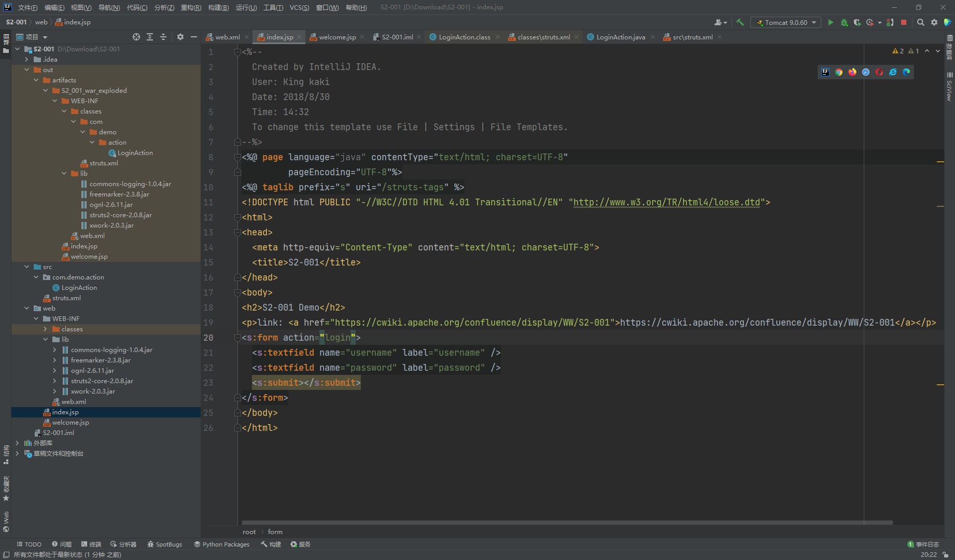This screenshot has height=560, width=955.
Task: Collapse all nodes in project tree
Action: (163, 37)
